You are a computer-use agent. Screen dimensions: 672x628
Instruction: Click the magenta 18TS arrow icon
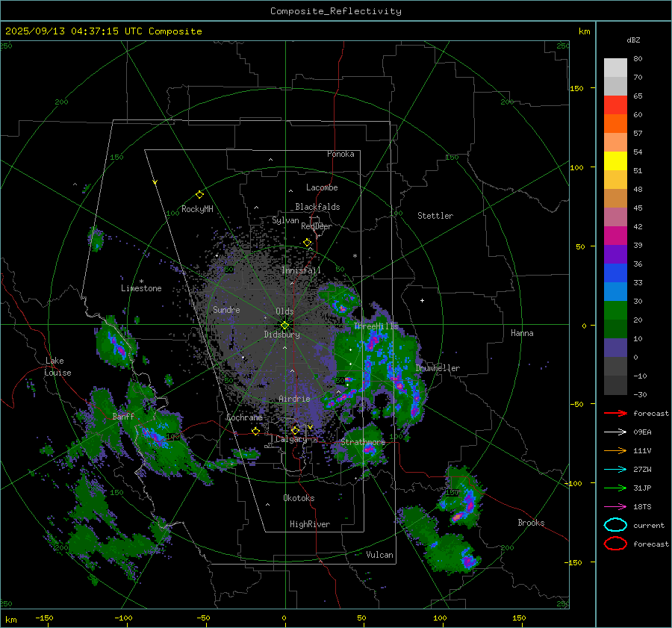click(615, 507)
